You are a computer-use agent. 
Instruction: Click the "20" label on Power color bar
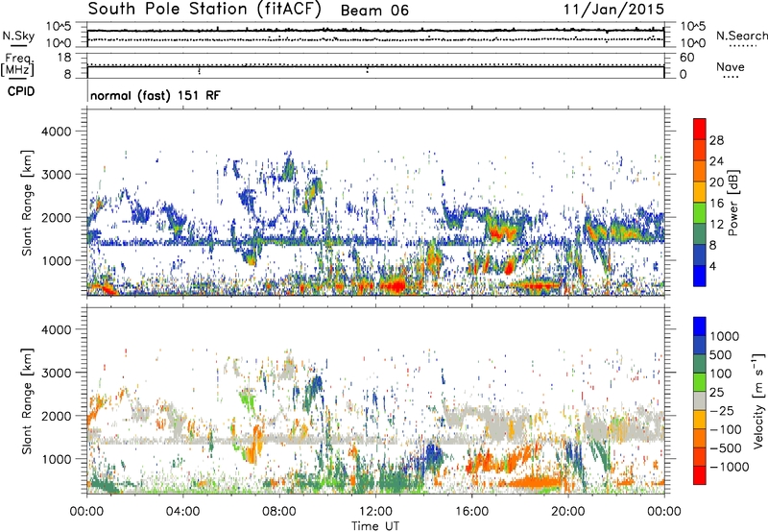coord(716,182)
